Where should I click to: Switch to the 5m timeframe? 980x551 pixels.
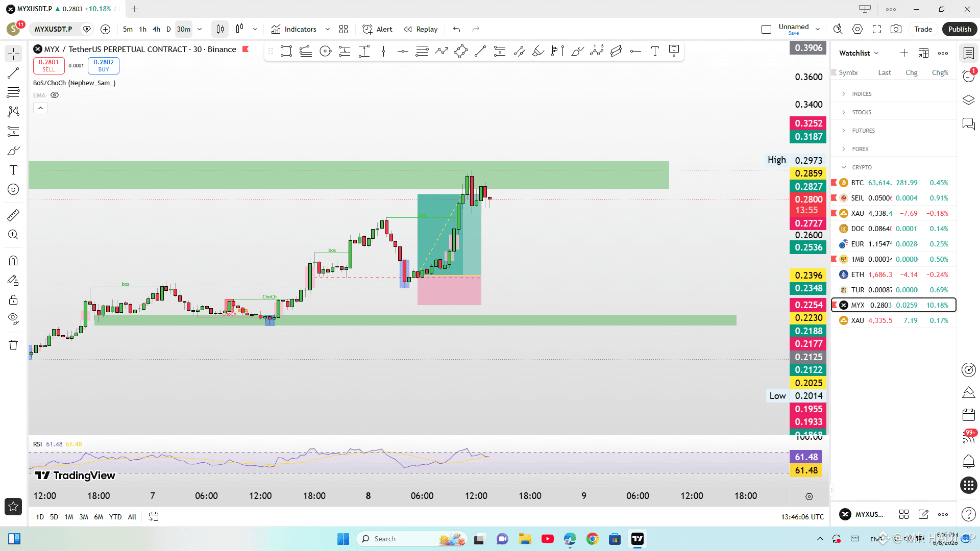tap(128, 29)
